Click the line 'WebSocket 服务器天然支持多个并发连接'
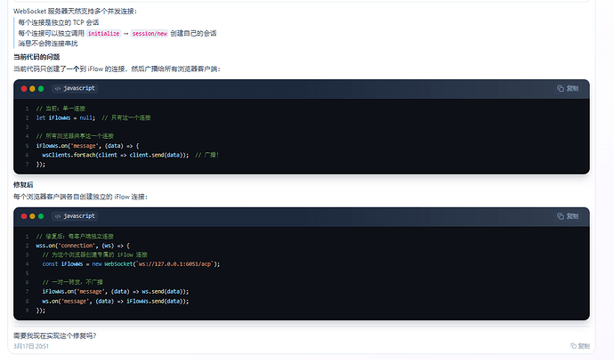Screen dimensions: 614x364 click(75, 12)
